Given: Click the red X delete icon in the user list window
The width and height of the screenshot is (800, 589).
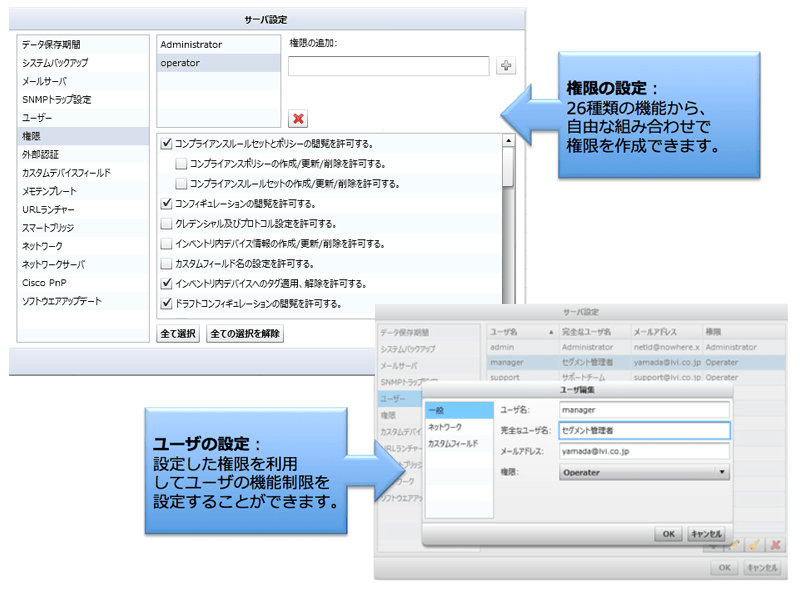Looking at the screenshot, I should coord(776,545).
